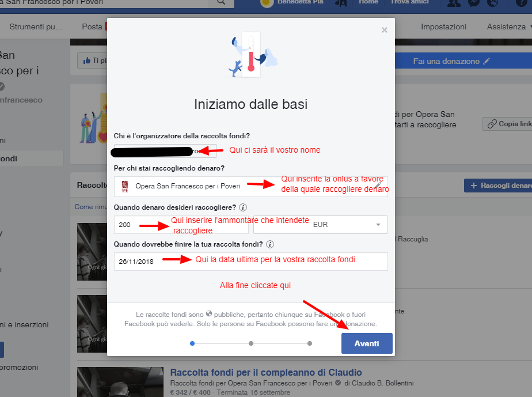Expand the Assistenza menu
This screenshot has width=532, height=397.
point(510,27)
